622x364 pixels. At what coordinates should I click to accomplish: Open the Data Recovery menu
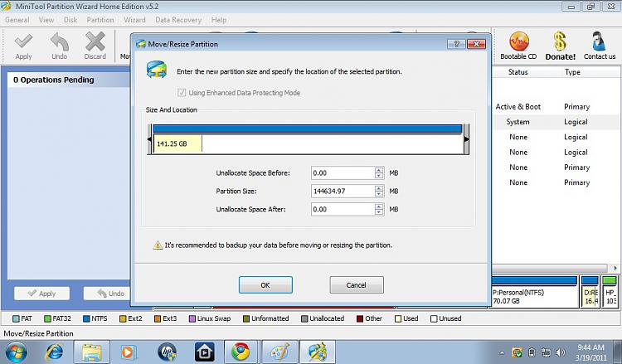(178, 20)
